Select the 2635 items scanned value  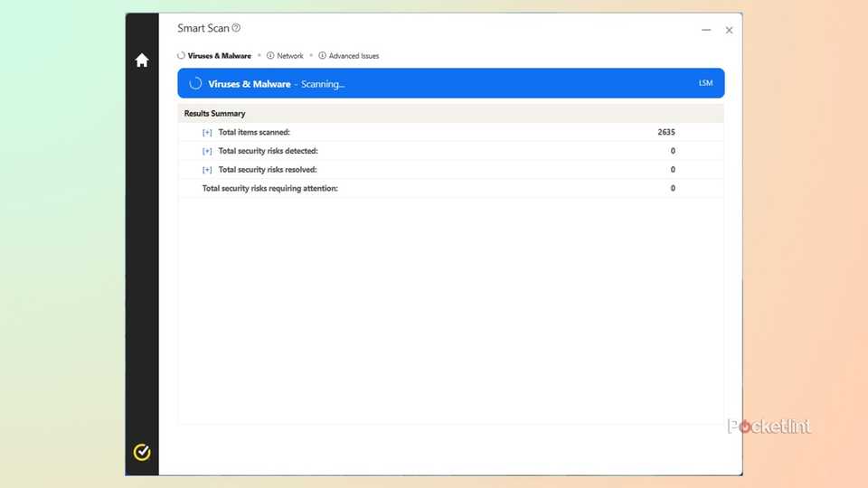click(666, 132)
